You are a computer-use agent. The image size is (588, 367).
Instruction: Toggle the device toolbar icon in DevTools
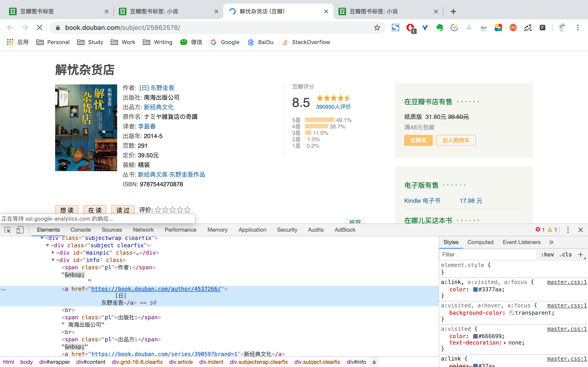pyautogui.click(x=20, y=230)
